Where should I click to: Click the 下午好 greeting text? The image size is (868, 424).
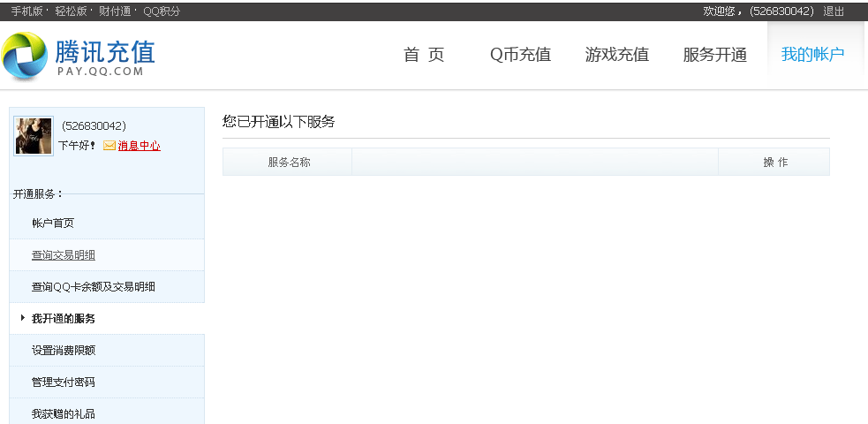[77, 146]
